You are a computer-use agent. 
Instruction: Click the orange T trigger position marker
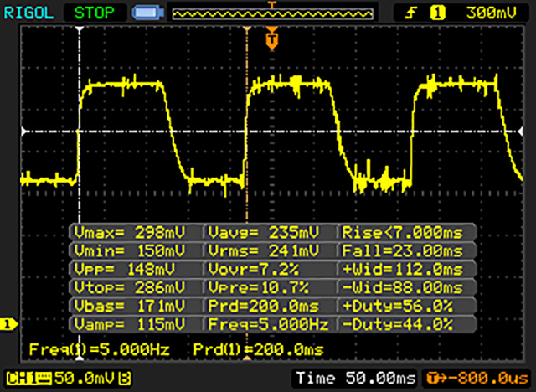click(271, 39)
